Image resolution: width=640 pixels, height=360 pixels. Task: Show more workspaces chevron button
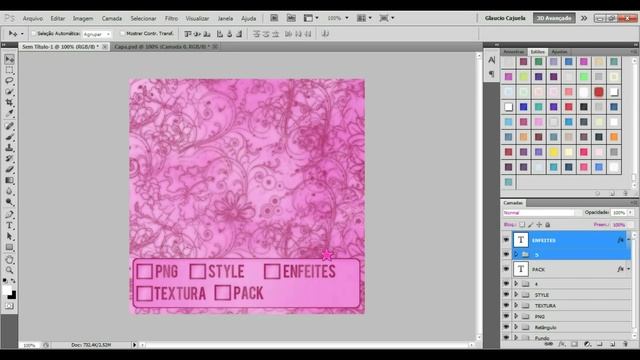pyautogui.click(x=584, y=18)
